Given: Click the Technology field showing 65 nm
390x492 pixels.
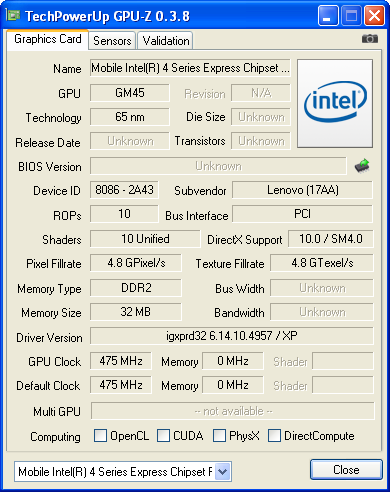Looking at the screenshot, I should [x=130, y=117].
